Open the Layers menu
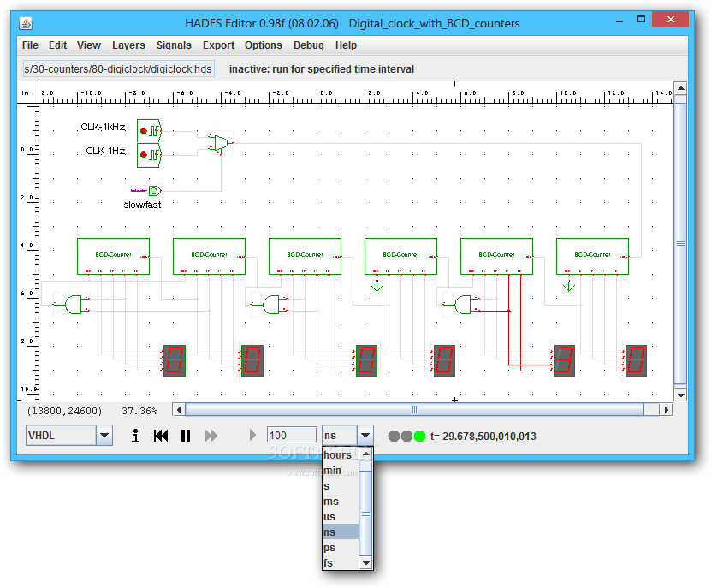Image resolution: width=712 pixels, height=588 pixels. [128, 45]
